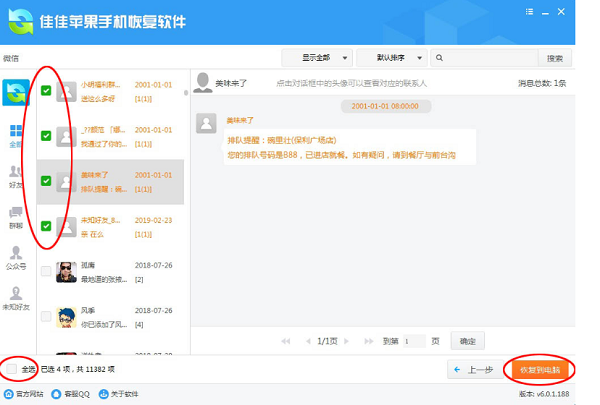Click the 上一步 back button
600x405 pixels.
click(474, 369)
